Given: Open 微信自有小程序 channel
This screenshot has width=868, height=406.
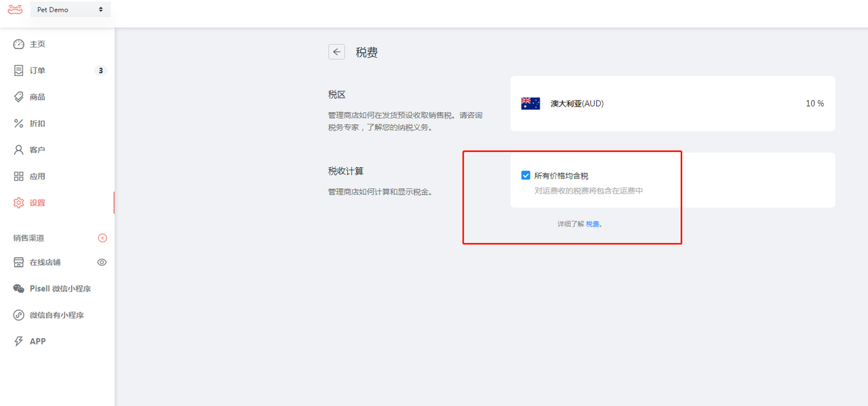Looking at the screenshot, I should tap(57, 315).
